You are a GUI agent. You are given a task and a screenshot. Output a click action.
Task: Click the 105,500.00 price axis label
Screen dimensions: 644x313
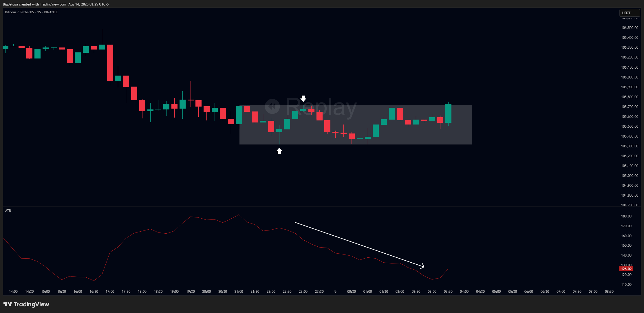[x=630, y=127]
